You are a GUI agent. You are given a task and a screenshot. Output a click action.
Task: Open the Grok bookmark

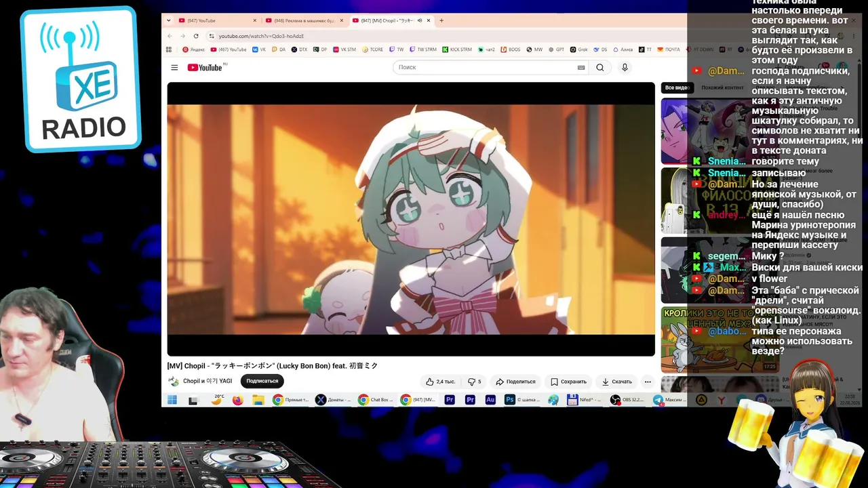(x=578, y=49)
